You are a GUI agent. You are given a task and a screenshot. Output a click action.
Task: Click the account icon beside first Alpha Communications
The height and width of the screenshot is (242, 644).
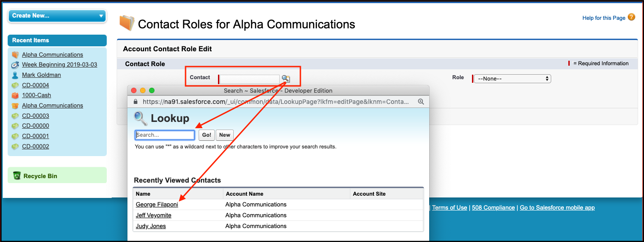(x=15, y=54)
